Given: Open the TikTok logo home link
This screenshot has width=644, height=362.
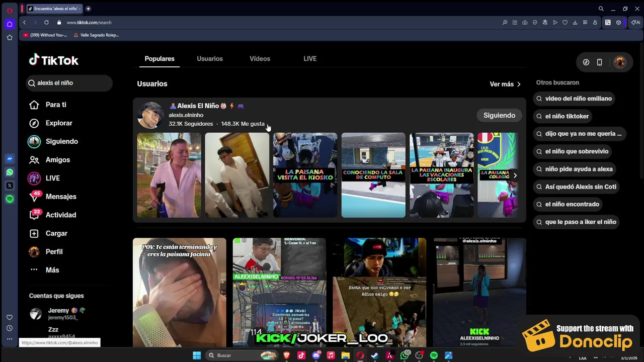Looking at the screenshot, I should point(53,60).
